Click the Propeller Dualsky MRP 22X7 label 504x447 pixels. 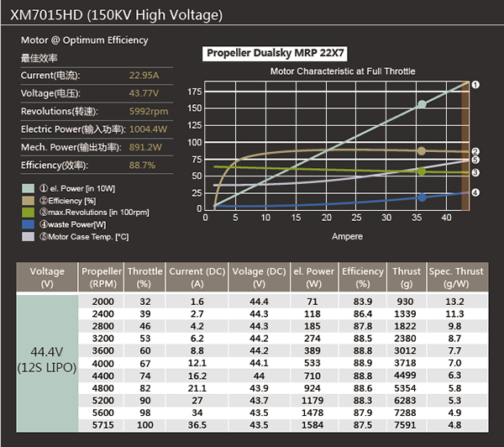264,54
